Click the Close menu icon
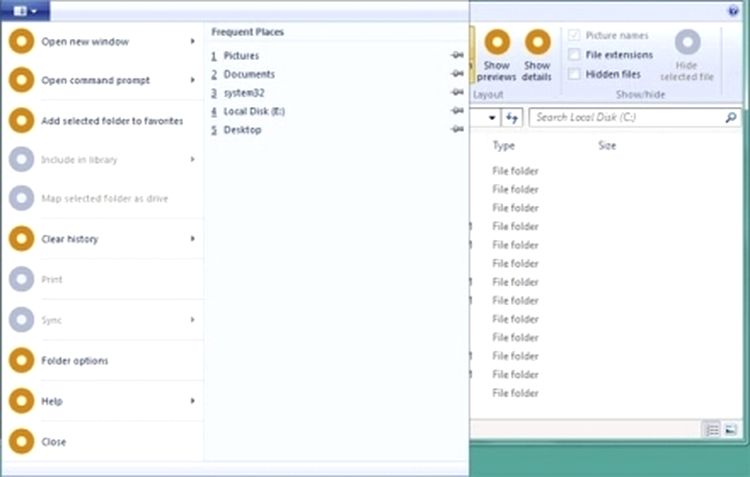750x477 pixels. click(22, 441)
